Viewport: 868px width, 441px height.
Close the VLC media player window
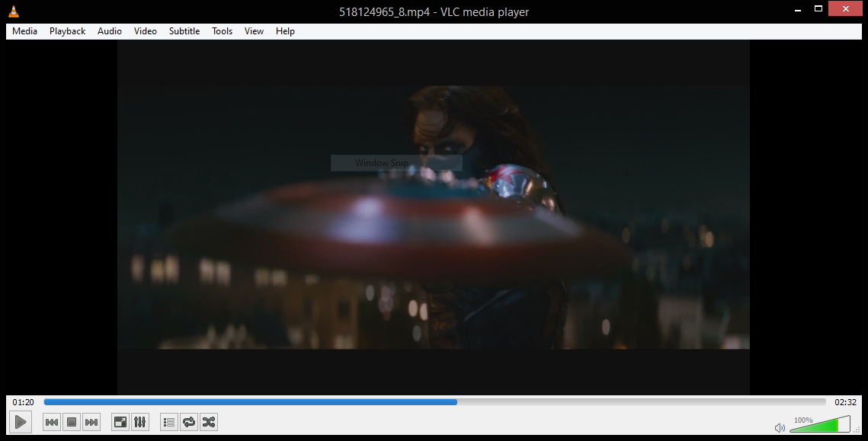(x=845, y=9)
